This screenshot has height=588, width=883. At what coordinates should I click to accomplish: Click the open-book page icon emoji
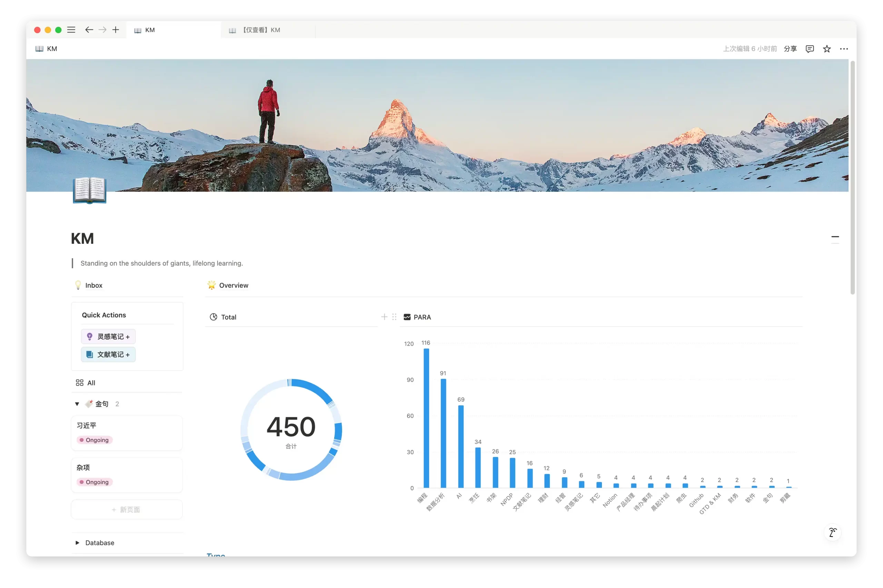[x=90, y=190]
